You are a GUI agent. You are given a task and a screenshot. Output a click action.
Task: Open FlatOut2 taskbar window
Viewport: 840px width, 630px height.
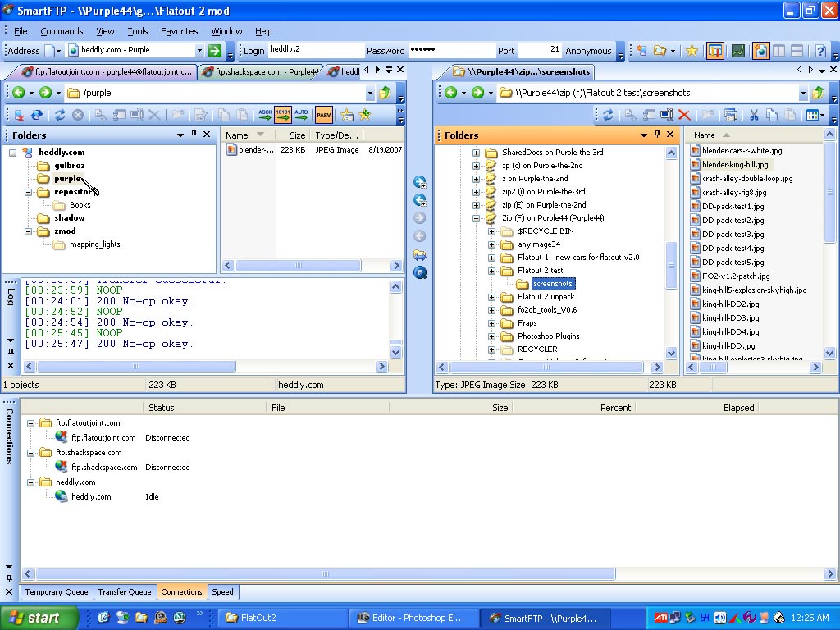[x=281, y=618]
